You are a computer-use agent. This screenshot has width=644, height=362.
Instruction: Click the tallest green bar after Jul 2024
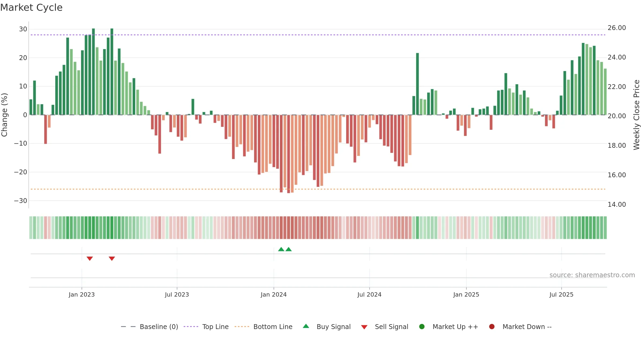pos(583,79)
